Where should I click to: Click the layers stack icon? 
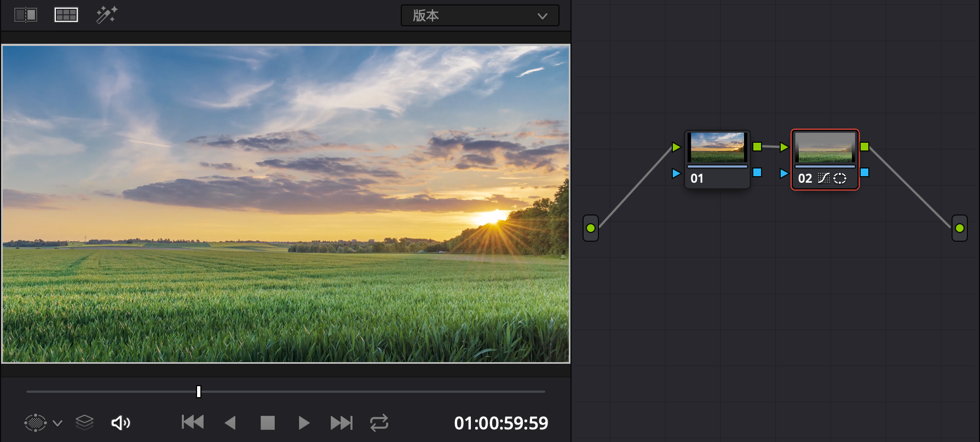click(84, 422)
